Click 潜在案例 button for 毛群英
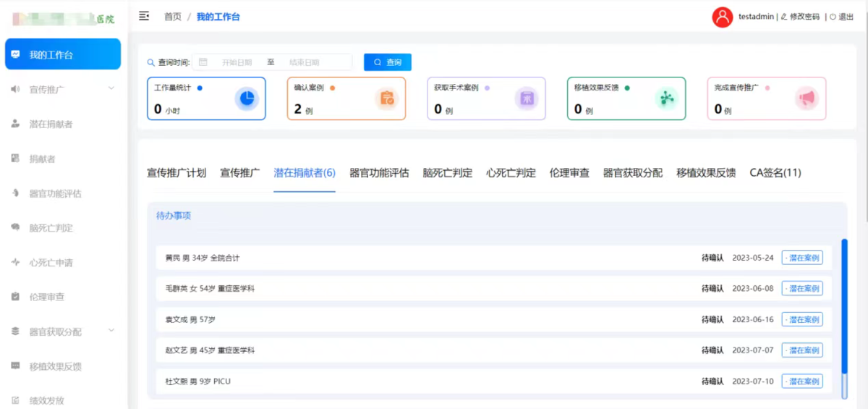 click(802, 288)
